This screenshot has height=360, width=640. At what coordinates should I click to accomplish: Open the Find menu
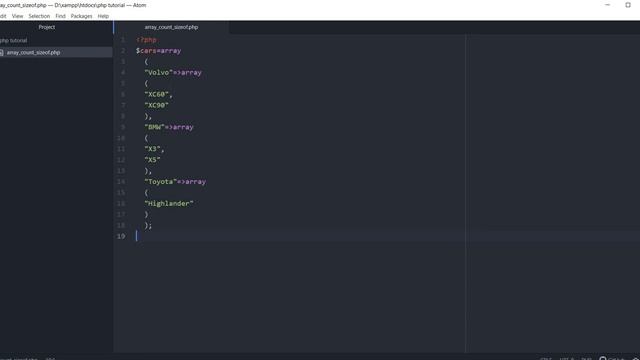pos(60,16)
